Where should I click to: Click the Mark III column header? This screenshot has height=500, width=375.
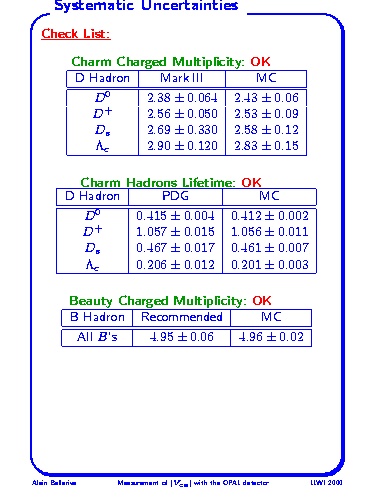tap(182, 78)
